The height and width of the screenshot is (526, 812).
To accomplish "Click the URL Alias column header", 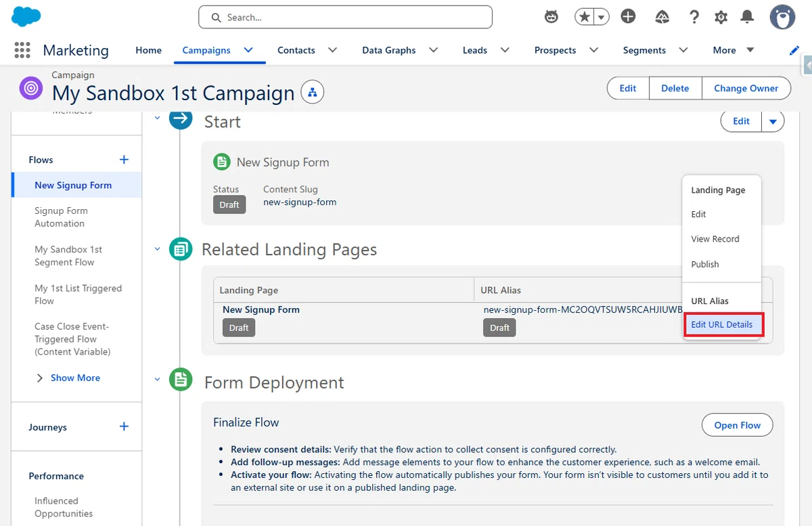I will tap(501, 290).
